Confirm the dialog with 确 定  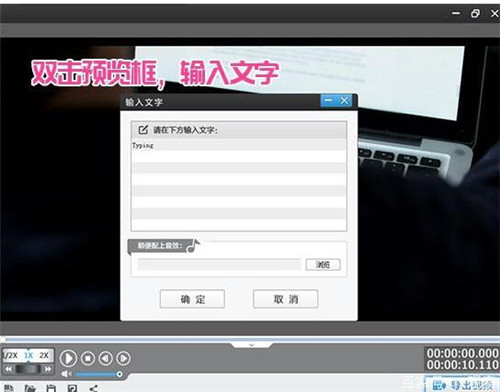coord(192,299)
